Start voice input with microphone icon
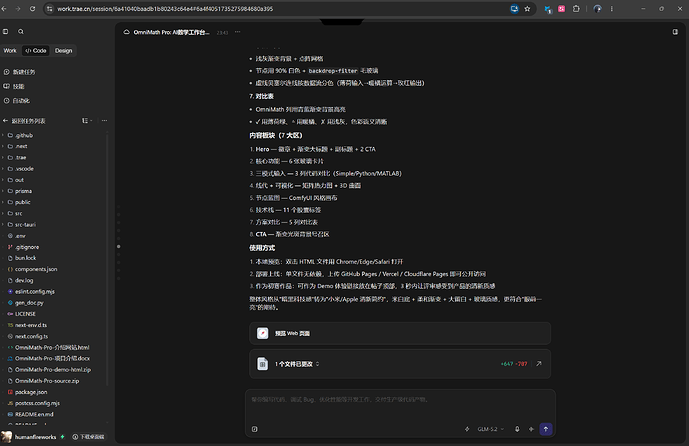 coord(517,429)
